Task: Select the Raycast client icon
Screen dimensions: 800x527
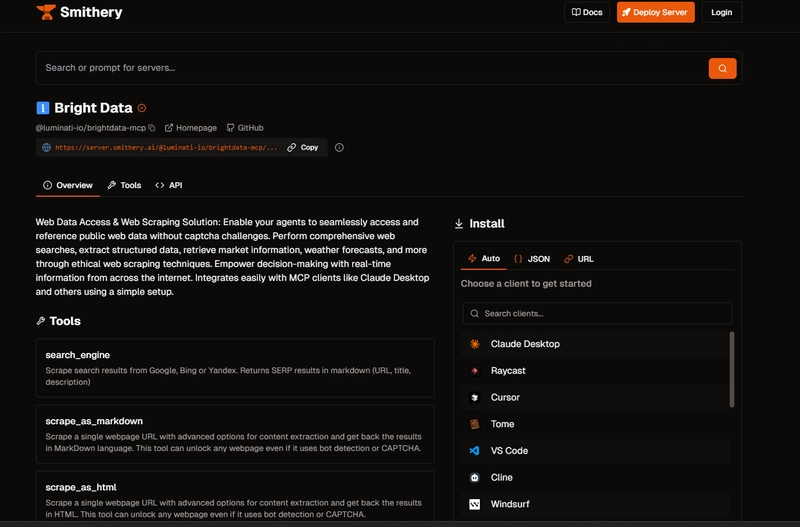Action: 474,371
